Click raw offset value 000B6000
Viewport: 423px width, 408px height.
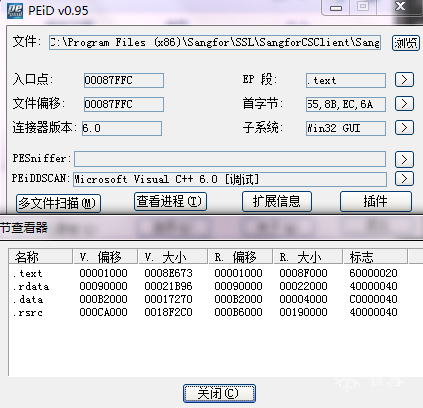click(x=238, y=312)
